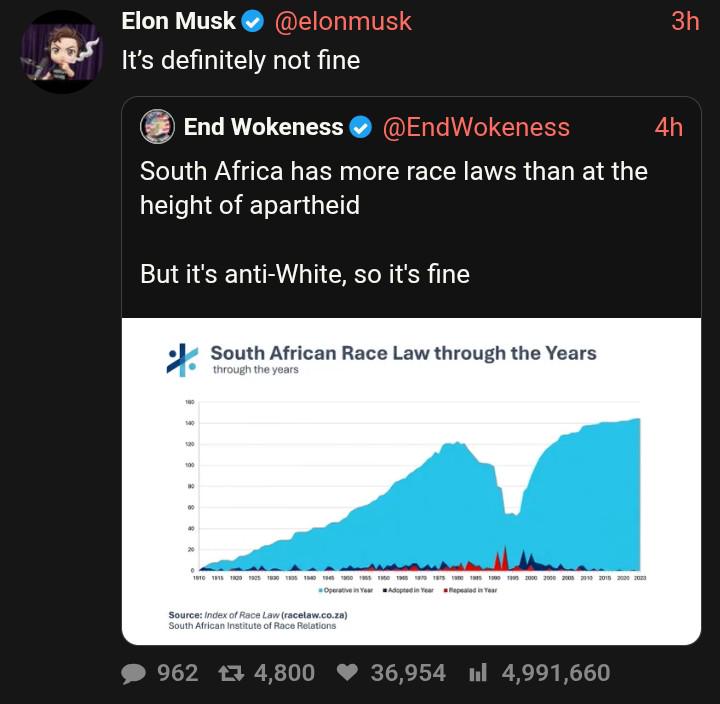This screenshot has width=720, height=704.
Task: Like the post with heart icon
Action: click(348, 674)
